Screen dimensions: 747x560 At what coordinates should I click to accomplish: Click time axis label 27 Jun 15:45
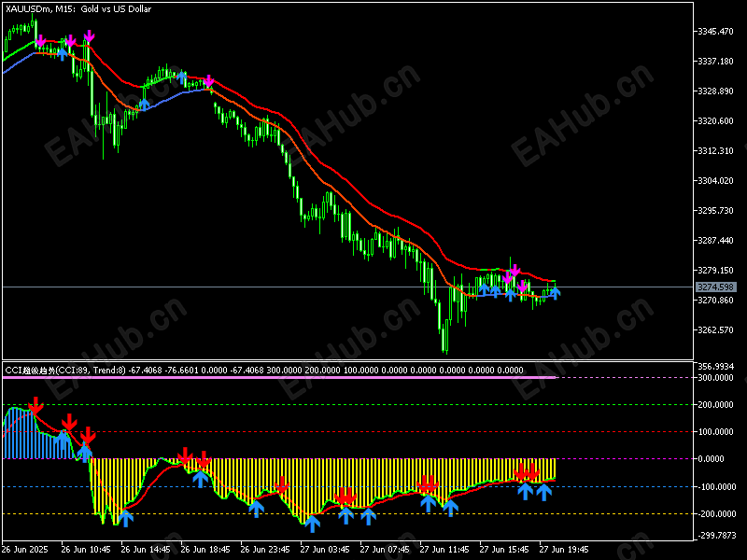pos(504,549)
